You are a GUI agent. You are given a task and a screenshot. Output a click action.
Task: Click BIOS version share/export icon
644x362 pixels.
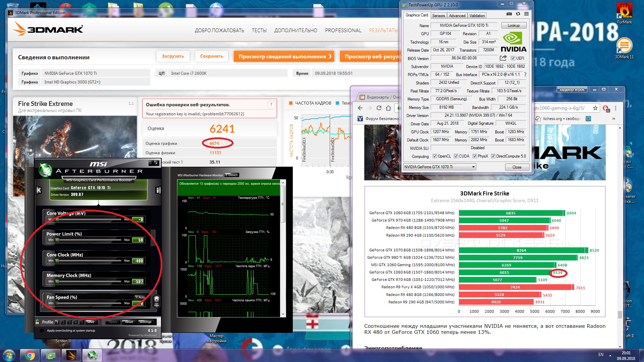pyautogui.click(x=503, y=58)
